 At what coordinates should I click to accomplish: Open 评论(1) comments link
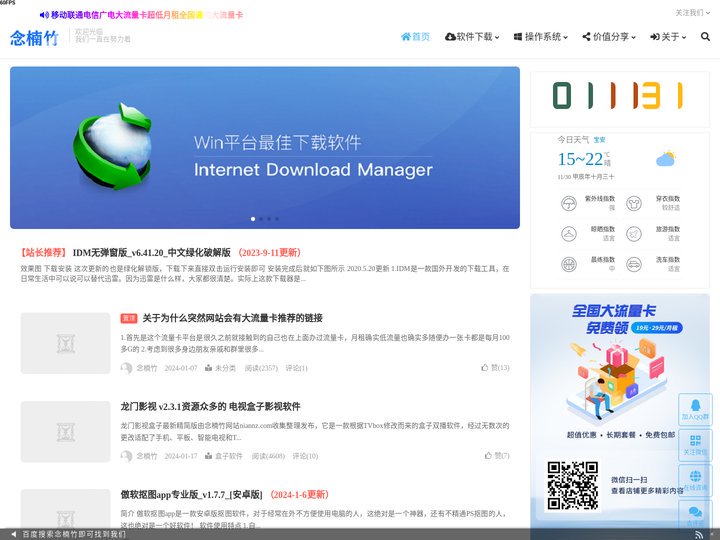(x=297, y=368)
